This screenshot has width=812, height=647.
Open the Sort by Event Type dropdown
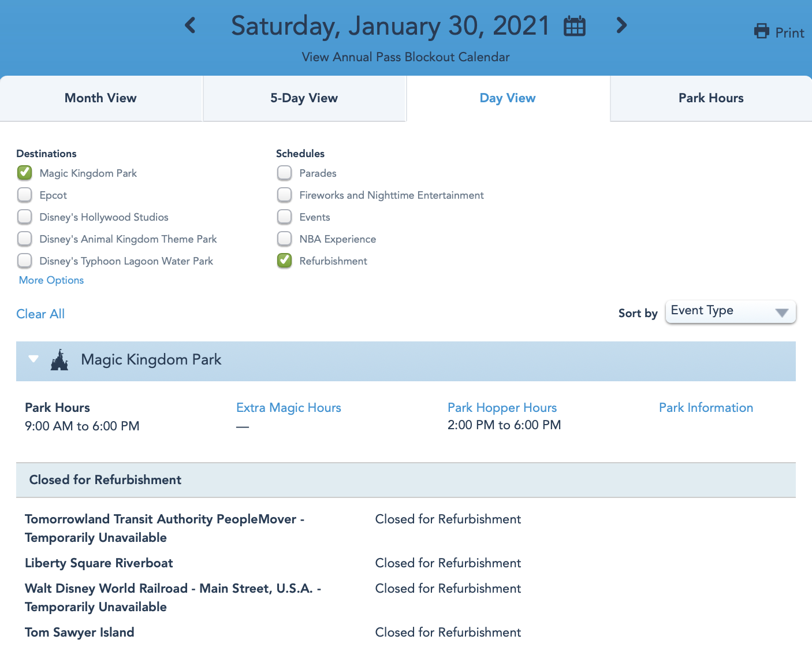(x=731, y=312)
